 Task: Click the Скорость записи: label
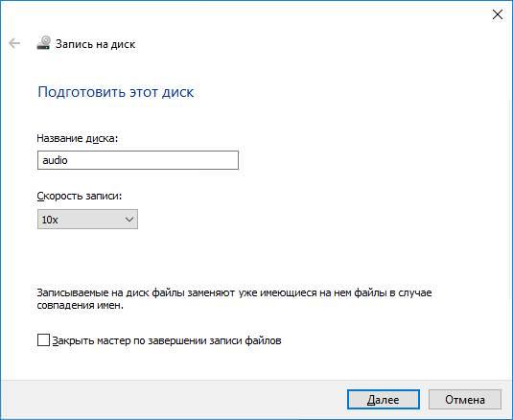click(80, 196)
